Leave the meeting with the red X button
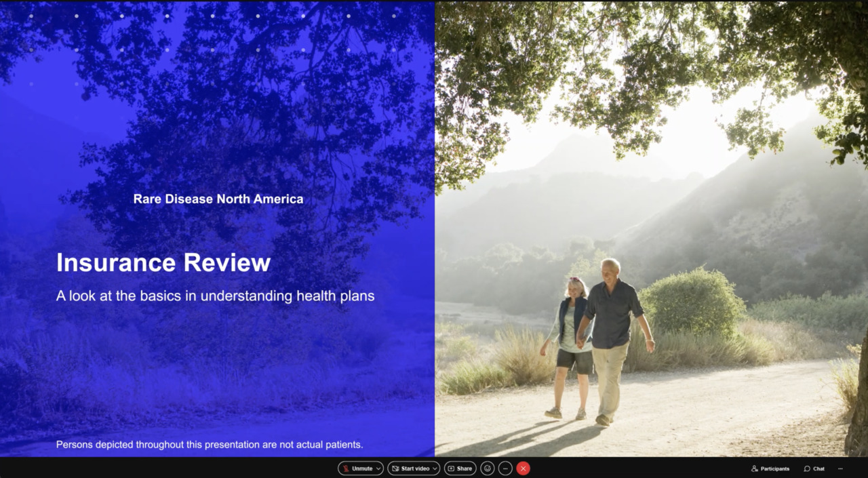 [x=523, y=469]
